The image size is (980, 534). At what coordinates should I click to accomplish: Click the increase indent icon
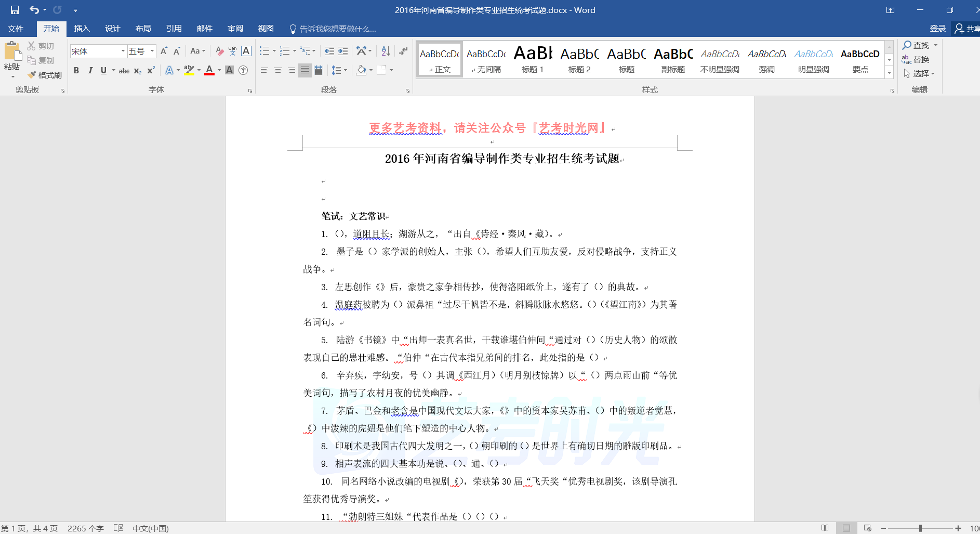(x=343, y=51)
